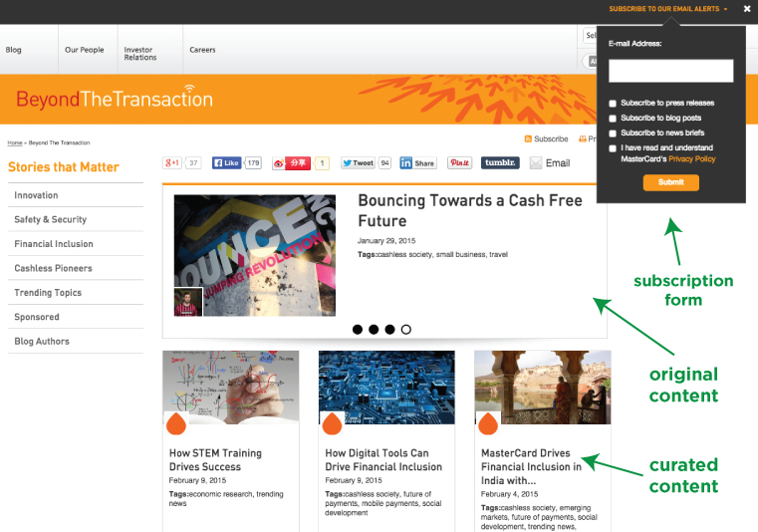The width and height of the screenshot is (758, 532).
Task: Click the E-mail Address input field
Action: pyautogui.click(x=670, y=71)
